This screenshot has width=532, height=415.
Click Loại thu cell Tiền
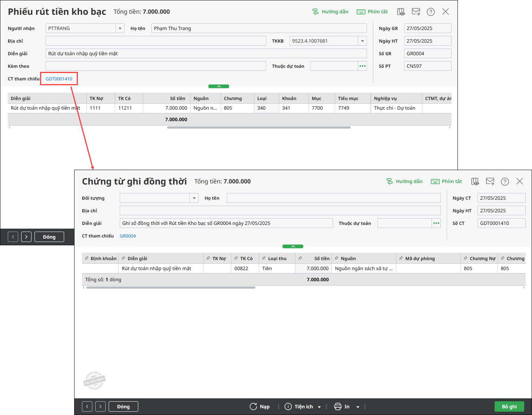(x=277, y=269)
